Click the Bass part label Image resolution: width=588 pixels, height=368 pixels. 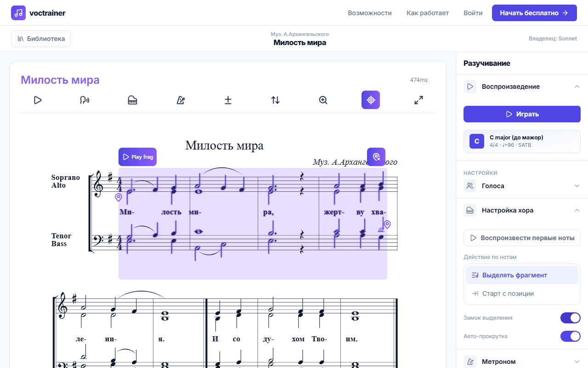59,244
